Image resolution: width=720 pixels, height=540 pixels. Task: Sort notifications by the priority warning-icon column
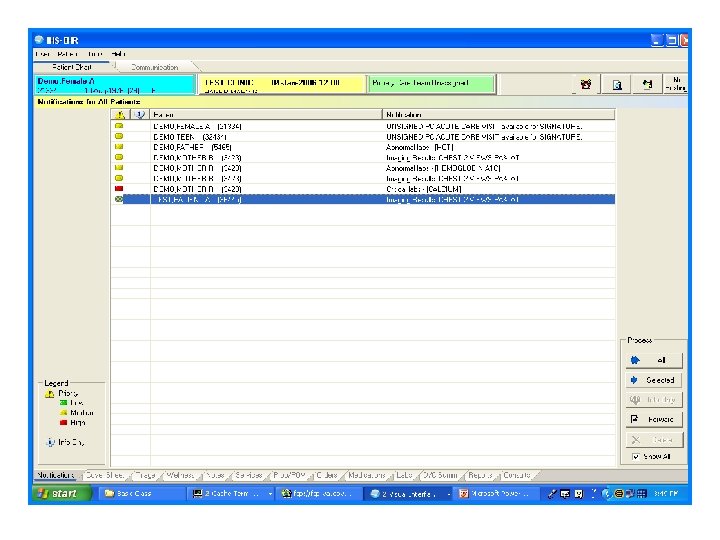point(120,114)
